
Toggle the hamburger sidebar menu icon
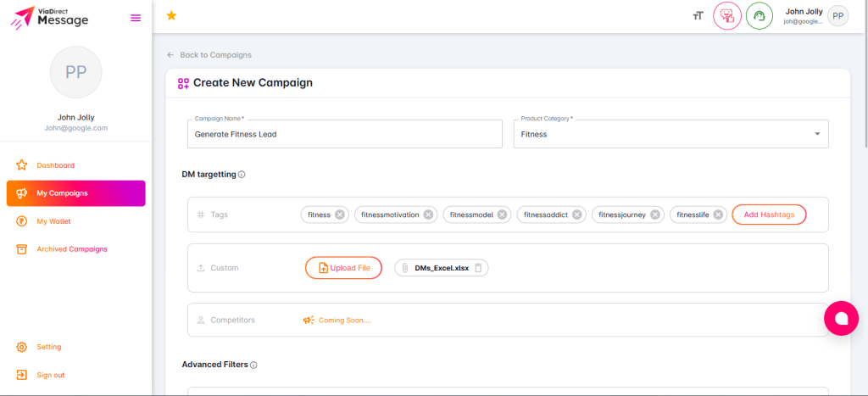pos(135,18)
